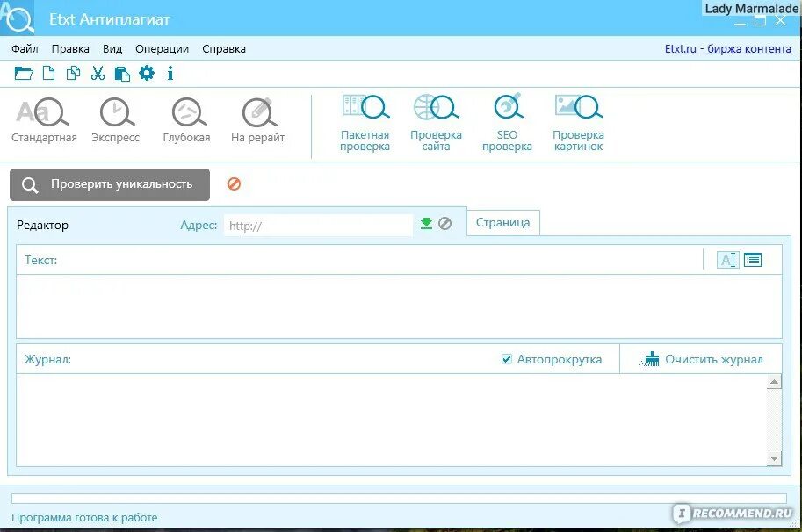Click Очистить журнал button
The image size is (802, 532).
click(701, 359)
